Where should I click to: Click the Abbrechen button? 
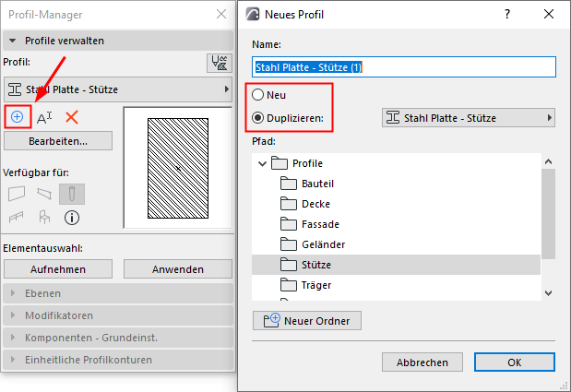(422, 362)
